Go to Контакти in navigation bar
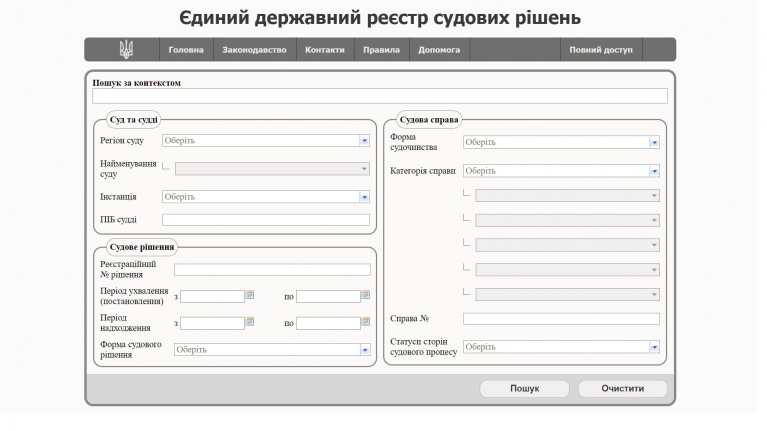The width and height of the screenshot is (767, 431). (325, 50)
